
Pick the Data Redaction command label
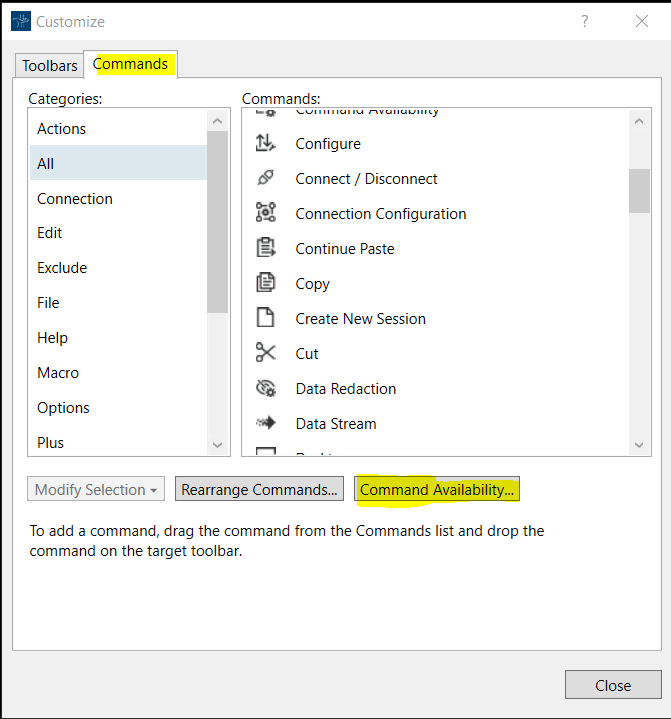pyautogui.click(x=346, y=389)
